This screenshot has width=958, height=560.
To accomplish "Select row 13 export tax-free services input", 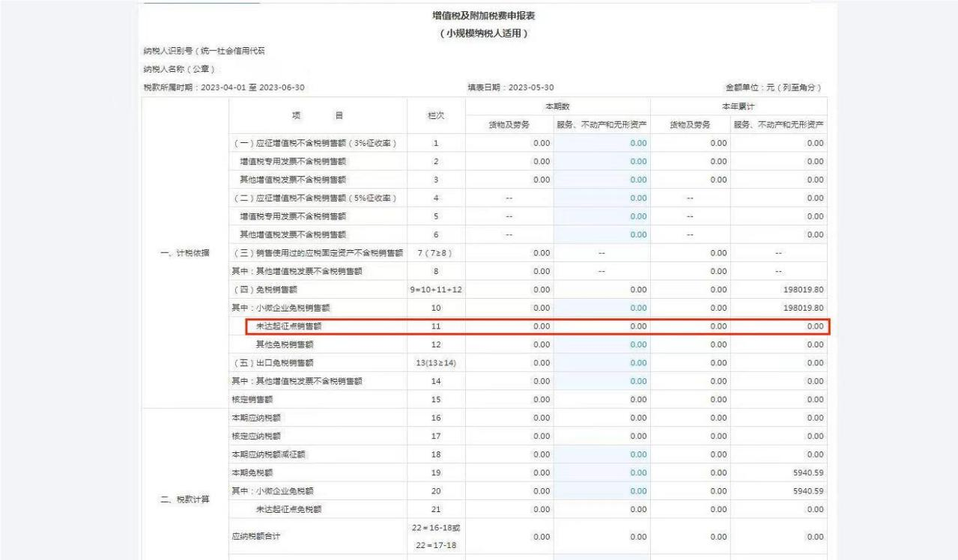I will [601, 363].
